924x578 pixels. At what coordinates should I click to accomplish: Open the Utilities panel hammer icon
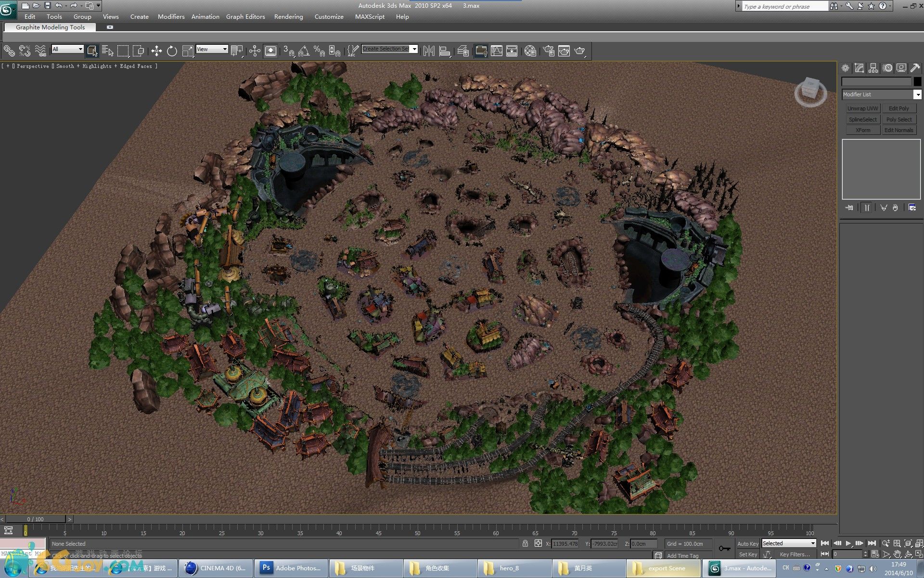(915, 68)
